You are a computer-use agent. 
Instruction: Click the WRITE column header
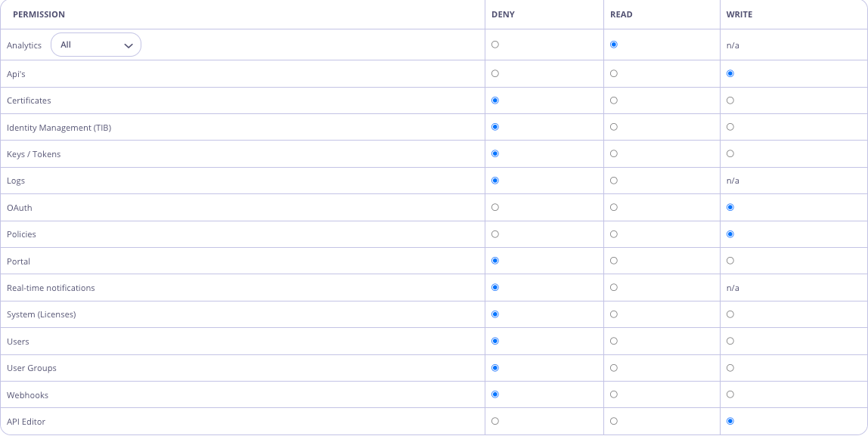tap(739, 14)
